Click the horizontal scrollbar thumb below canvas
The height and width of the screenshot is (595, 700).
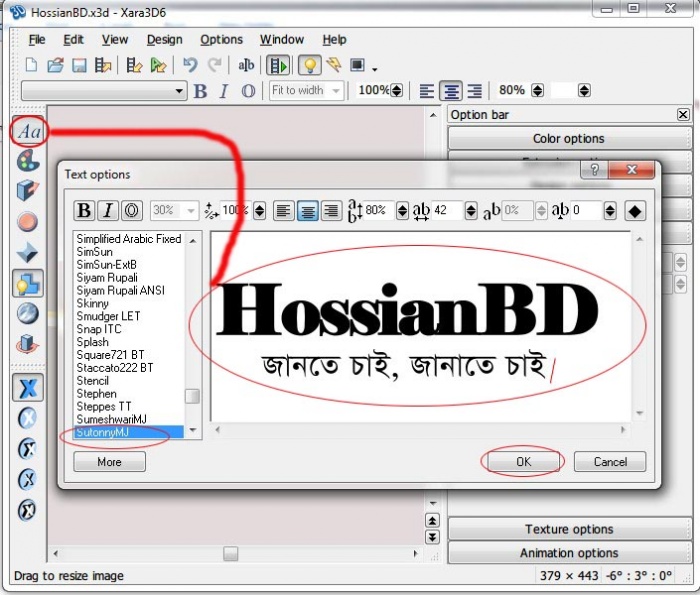coord(230,553)
